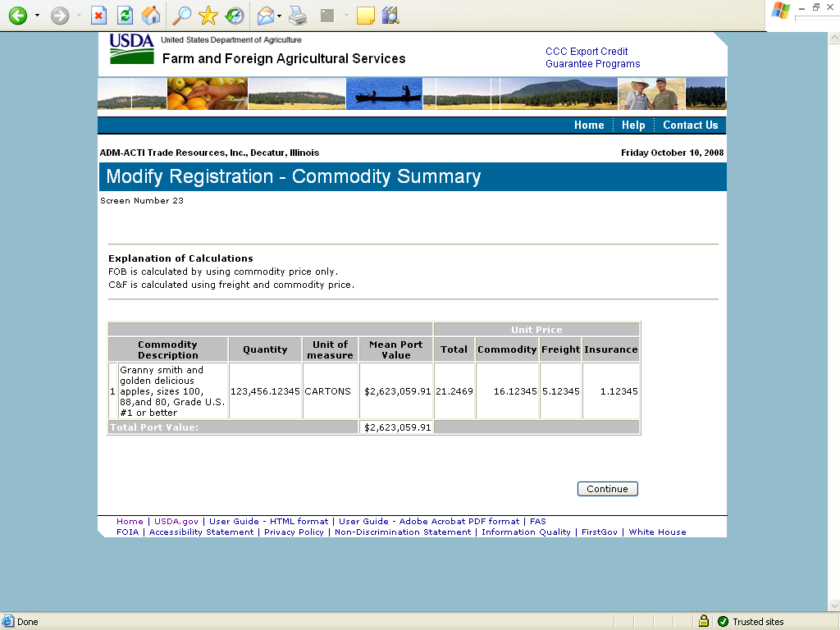Click the USDA logo

(132, 49)
